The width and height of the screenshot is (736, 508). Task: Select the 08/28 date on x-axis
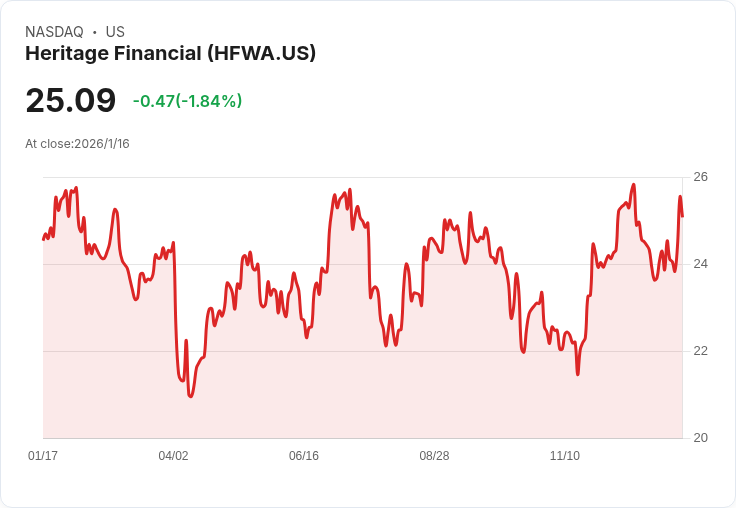[434, 455]
